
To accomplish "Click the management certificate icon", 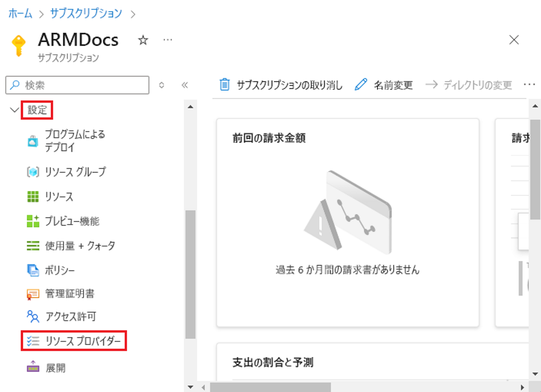I will 33,294.
